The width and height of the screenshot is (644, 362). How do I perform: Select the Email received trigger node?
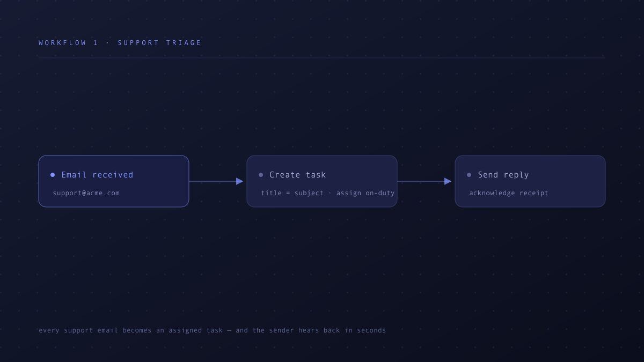tap(114, 181)
